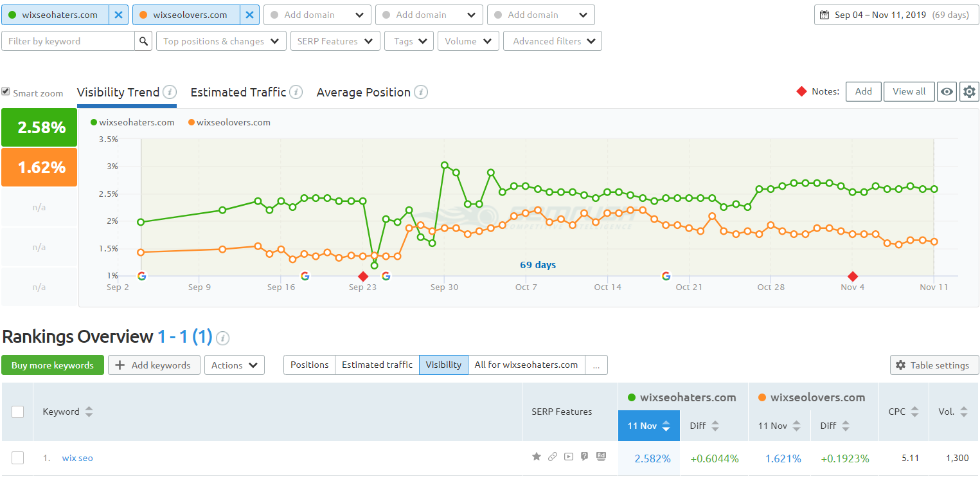Select the Average Position chart tab
Screen dimensions: 980x481
point(364,92)
